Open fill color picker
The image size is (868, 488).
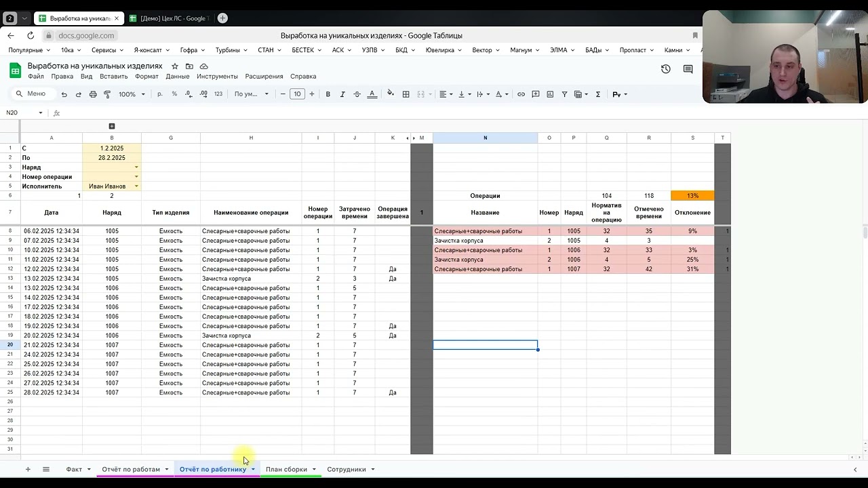(390, 94)
